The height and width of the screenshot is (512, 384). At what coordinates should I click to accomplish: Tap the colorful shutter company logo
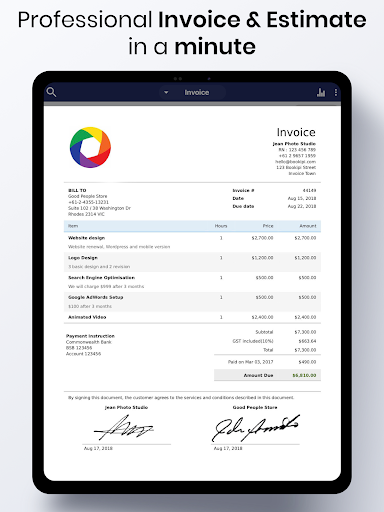90,147
